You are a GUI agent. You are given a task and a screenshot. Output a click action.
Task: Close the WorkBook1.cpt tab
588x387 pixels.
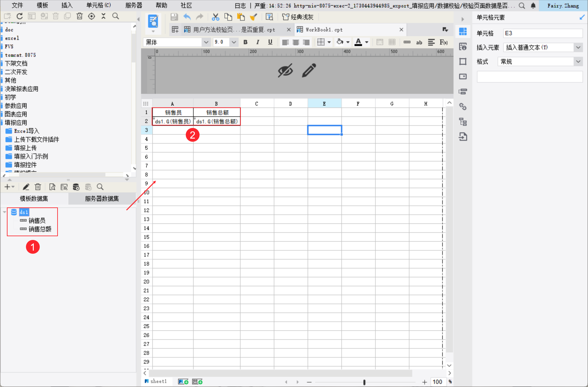(x=401, y=30)
